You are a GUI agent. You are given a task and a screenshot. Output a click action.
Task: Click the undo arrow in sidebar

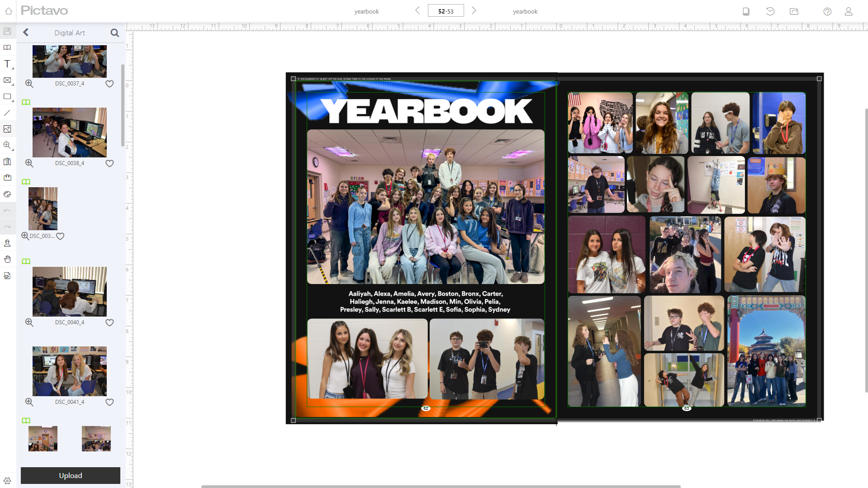pyautogui.click(x=7, y=210)
